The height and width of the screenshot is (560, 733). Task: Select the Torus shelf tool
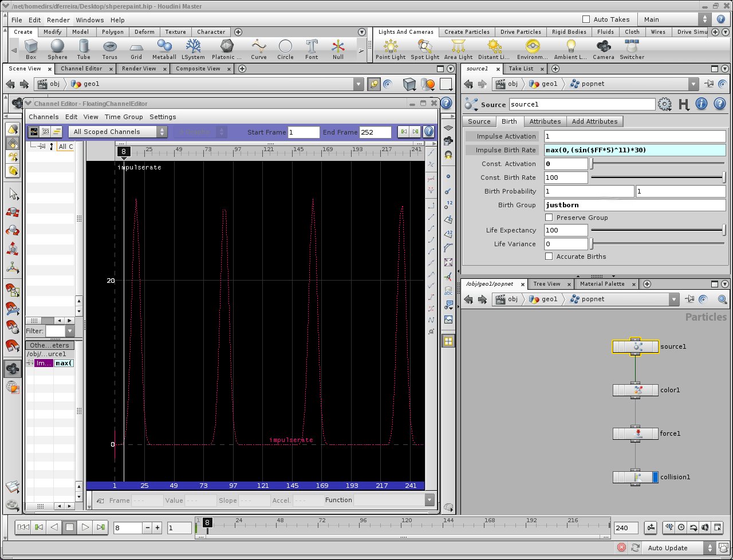click(109, 49)
